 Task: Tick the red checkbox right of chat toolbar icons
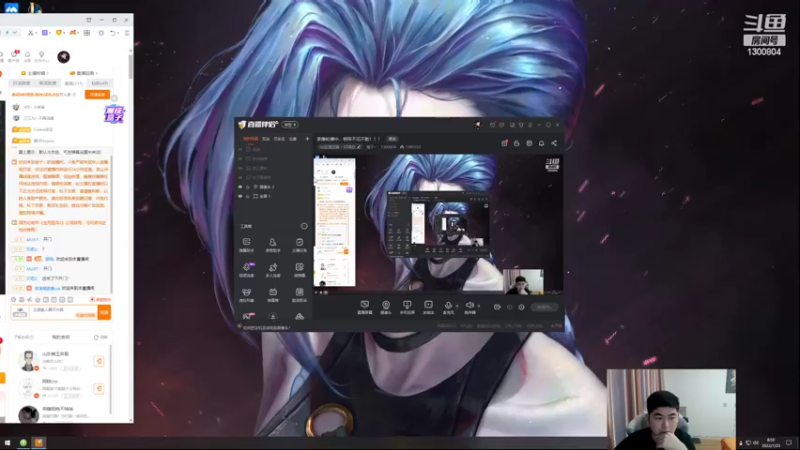[92, 299]
